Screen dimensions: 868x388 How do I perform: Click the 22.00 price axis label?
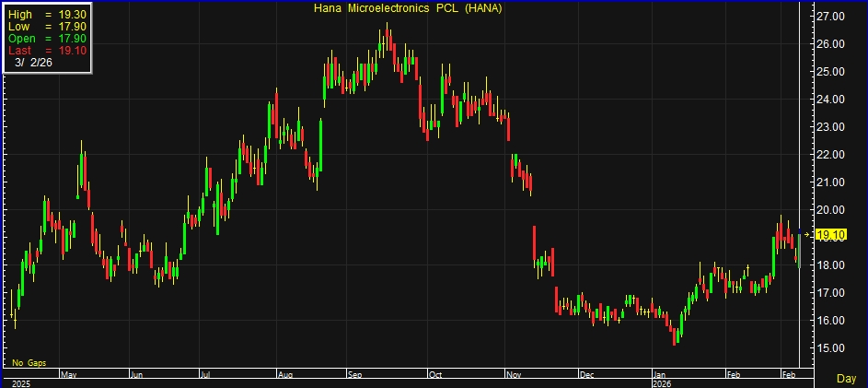831,155
